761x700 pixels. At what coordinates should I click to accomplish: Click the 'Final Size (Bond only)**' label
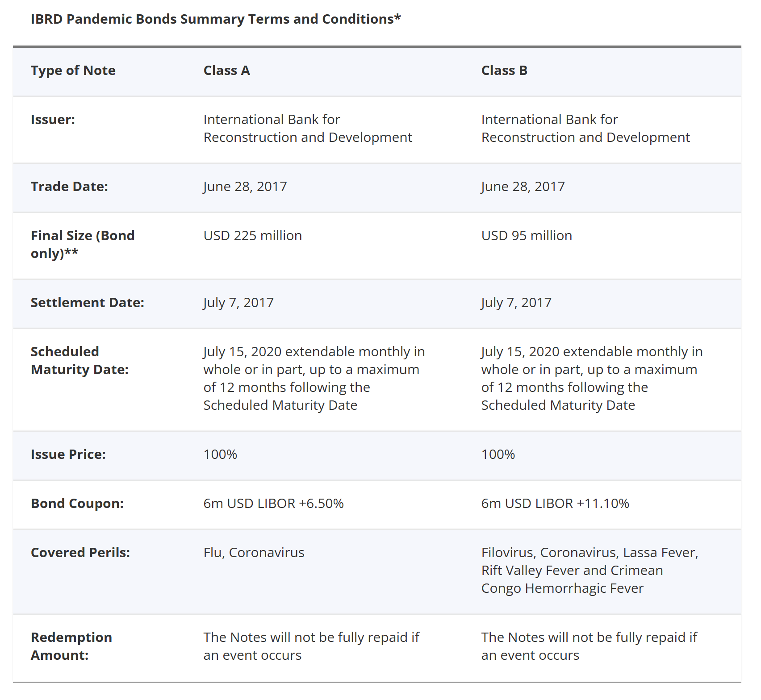pyautogui.click(x=83, y=245)
